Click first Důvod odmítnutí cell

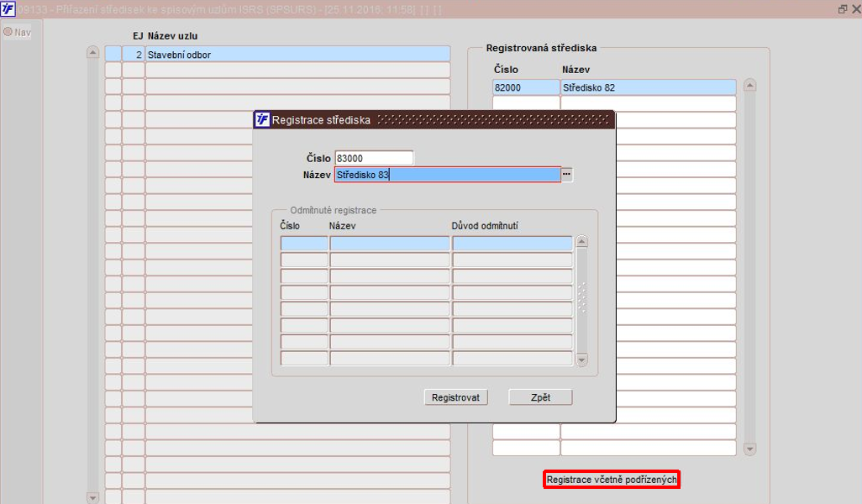tap(512, 243)
